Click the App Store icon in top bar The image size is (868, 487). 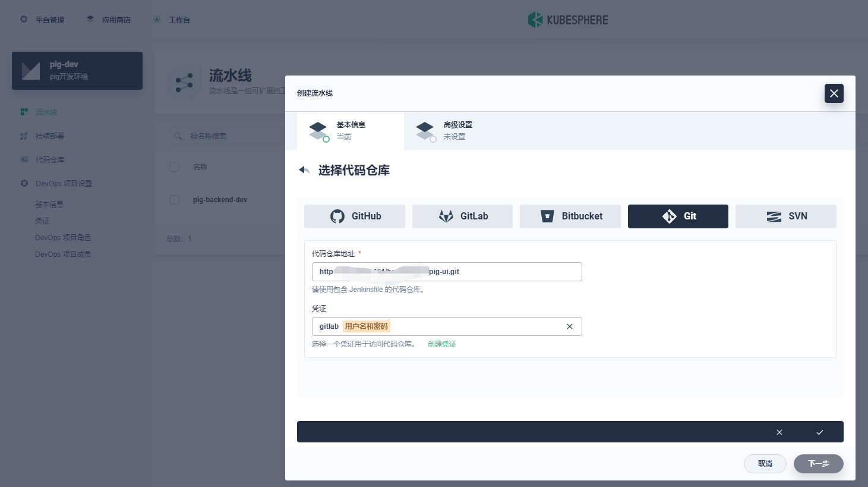coord(90,20)
